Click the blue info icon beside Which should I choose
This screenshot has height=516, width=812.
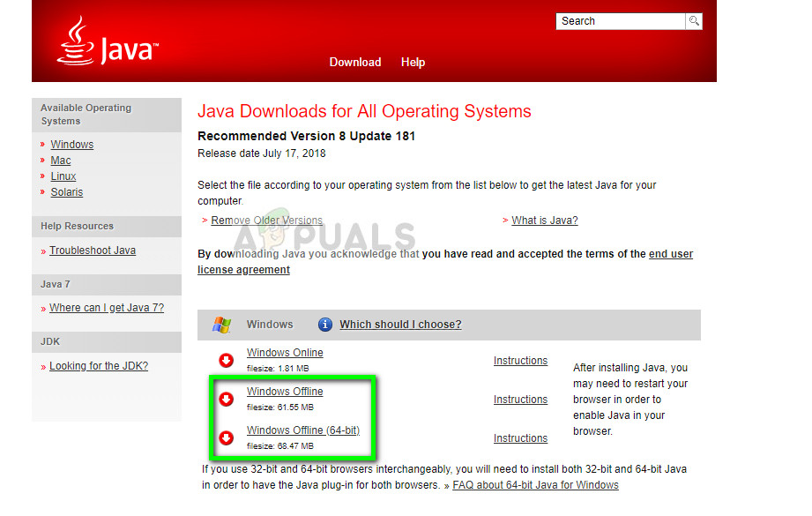[x=324, y=325]
